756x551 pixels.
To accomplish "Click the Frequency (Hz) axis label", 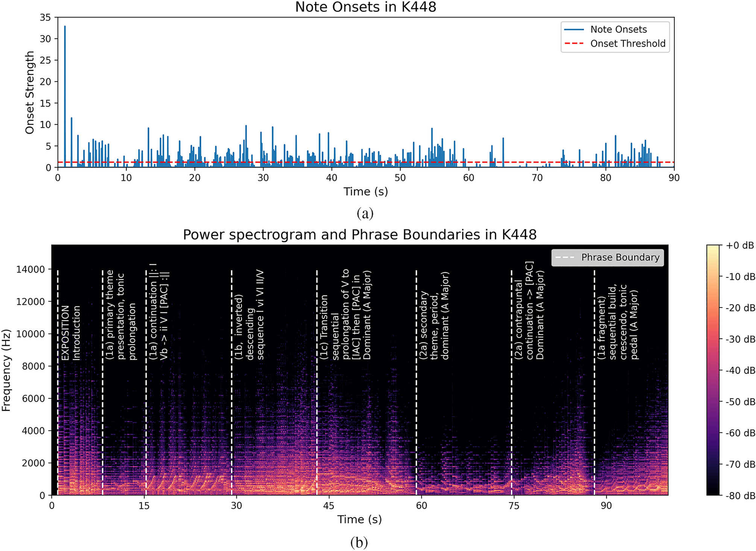I will tap(6, 370).
